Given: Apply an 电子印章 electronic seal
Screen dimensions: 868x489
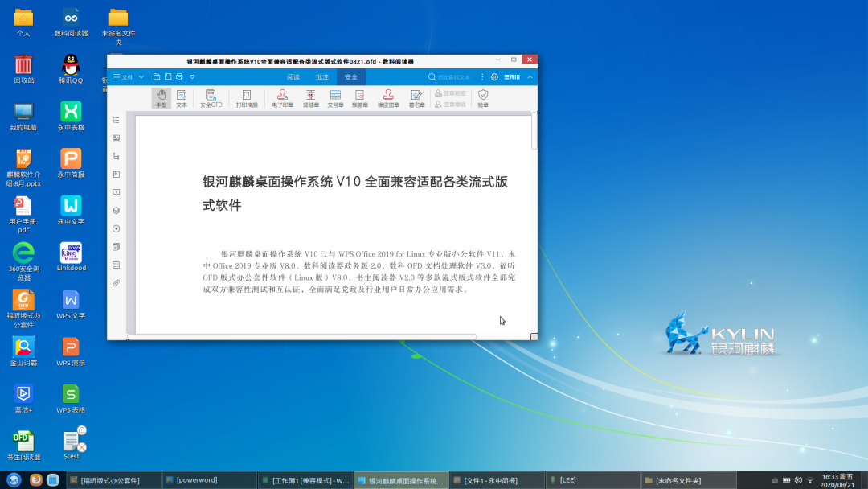Looking at the screenshot, I should click(x=282, y=98).
